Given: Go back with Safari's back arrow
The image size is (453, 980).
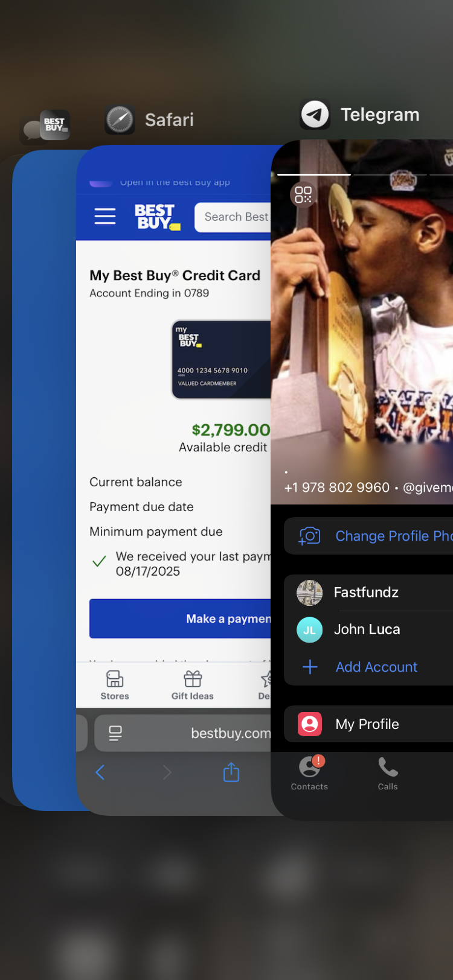Looking at the screenshot, I should coord(100,772).
